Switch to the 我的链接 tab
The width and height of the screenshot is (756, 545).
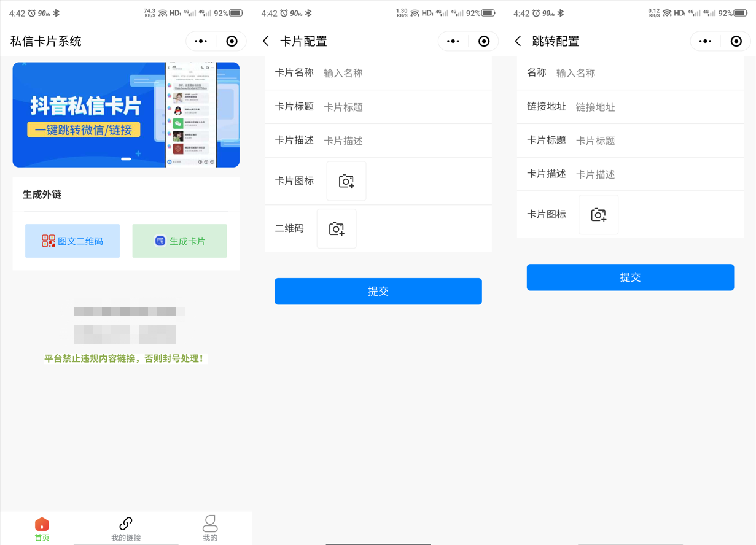pos(126,529)
